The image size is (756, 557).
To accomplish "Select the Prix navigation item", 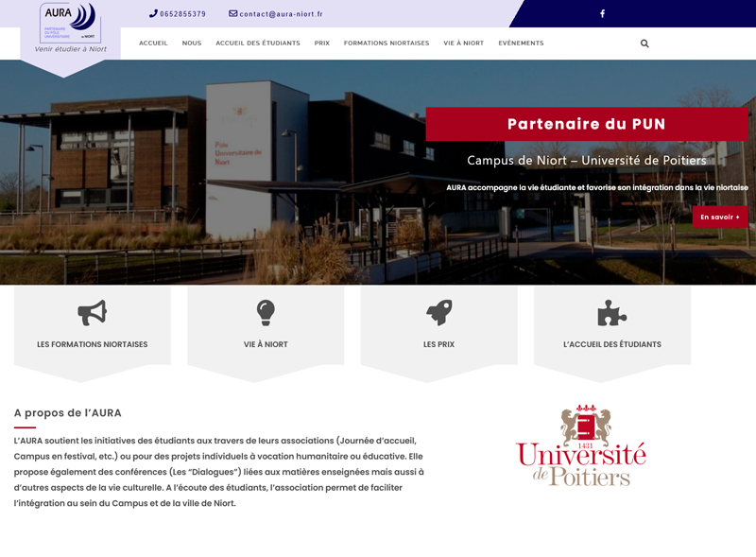I will click(x=322, y=43).
